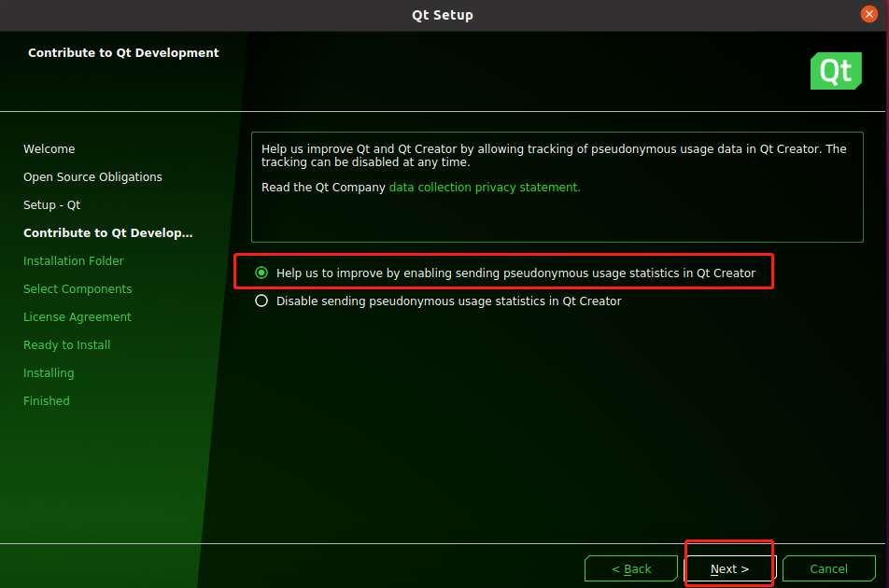Select the Installation Folder step

coord(73,261)
